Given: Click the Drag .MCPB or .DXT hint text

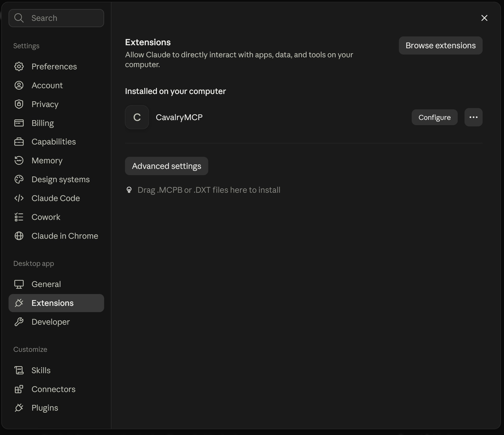Looking at the screenshot, I should point(209,190).
